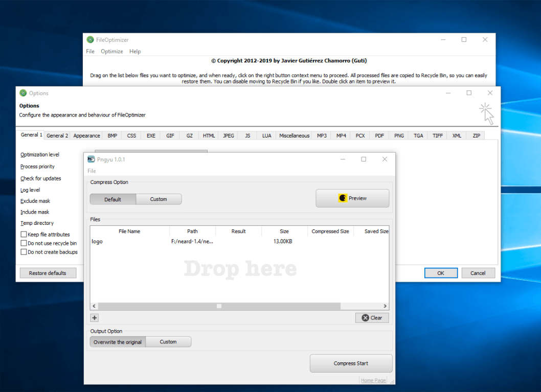
Task: Open the TIFF options tab
Action: 438,136
